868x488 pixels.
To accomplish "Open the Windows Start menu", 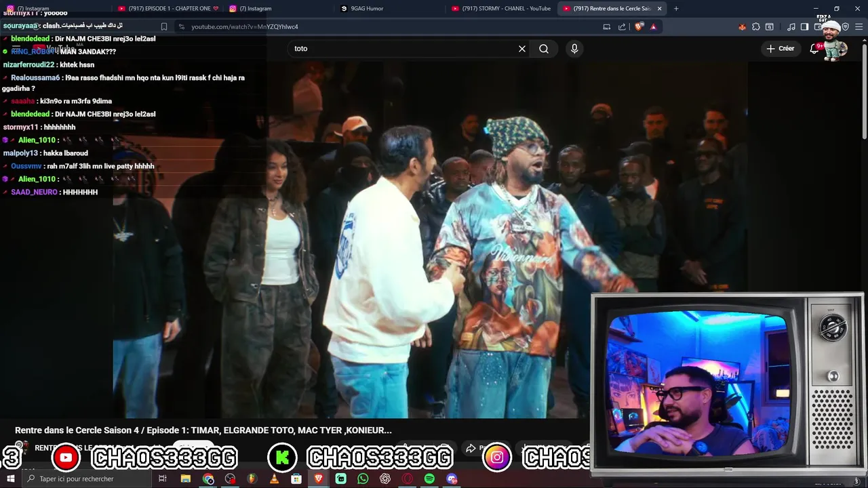I will click(x=10, y=479).
